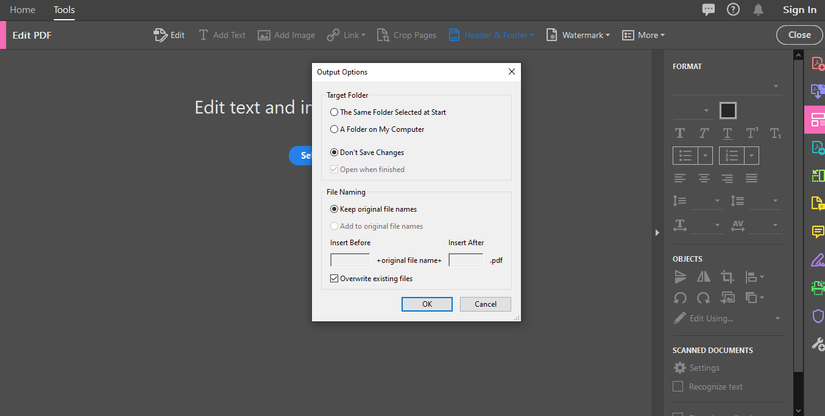Viewport: 825px width, 416px height.
Task: Insert a numbered list
Action: pyautogui.click(x=732, y=156)
